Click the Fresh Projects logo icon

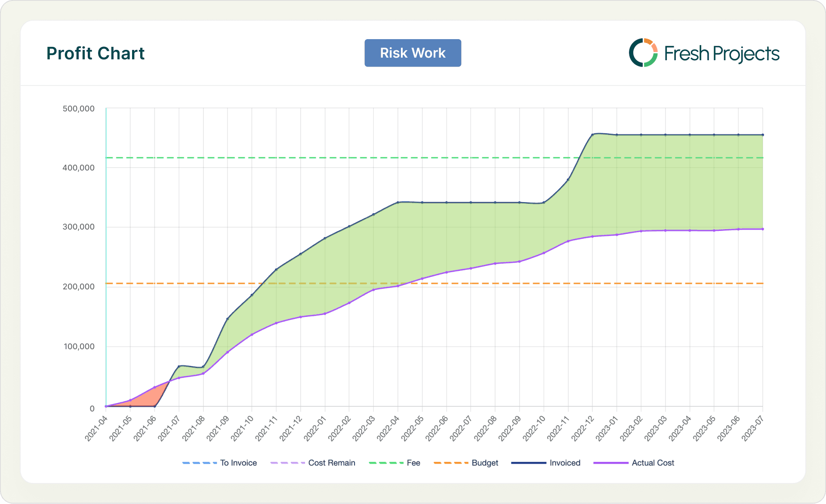pyautogui.click(x=643, y=53)
